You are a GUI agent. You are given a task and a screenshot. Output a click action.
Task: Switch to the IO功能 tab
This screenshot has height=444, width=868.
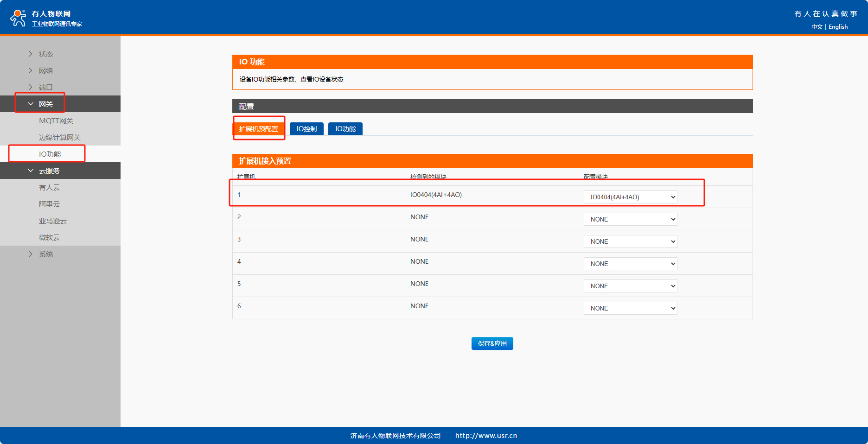(x=345, y=129)
